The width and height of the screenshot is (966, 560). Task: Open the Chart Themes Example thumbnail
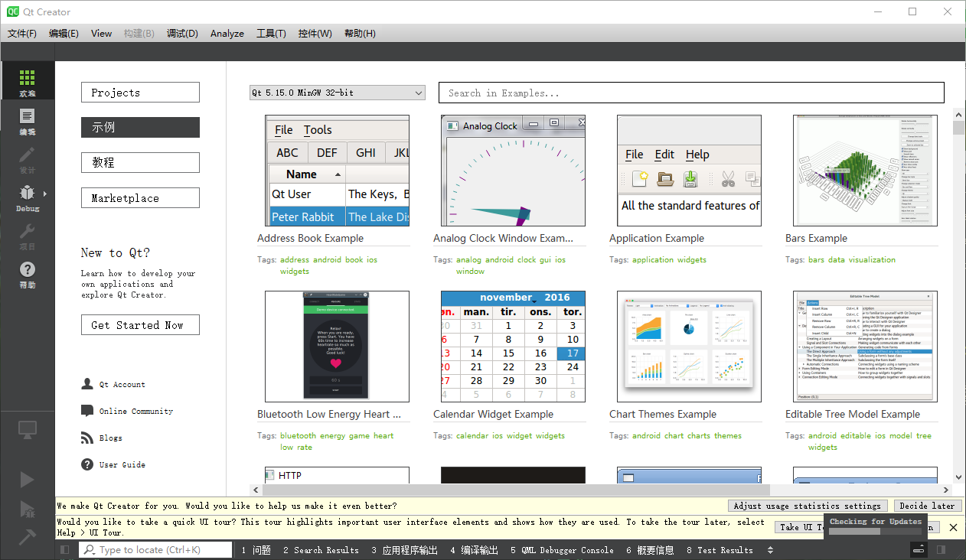pos(689,347)
